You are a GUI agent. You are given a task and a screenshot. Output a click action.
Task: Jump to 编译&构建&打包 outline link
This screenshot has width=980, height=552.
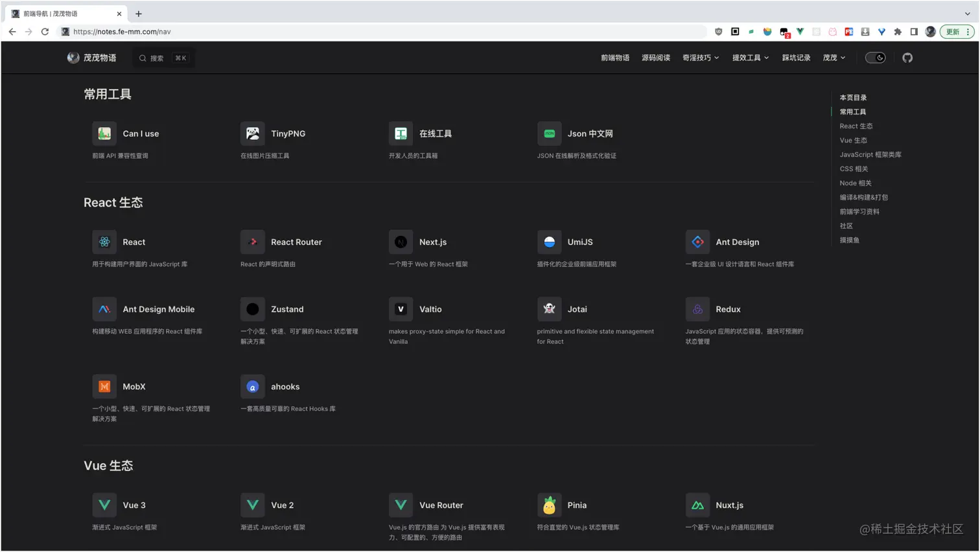point(864,197)
